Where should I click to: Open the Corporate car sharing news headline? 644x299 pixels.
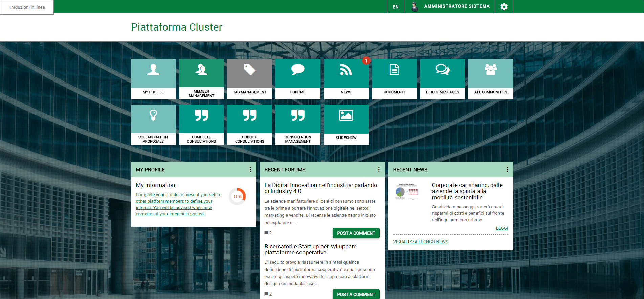coord(467,191)
